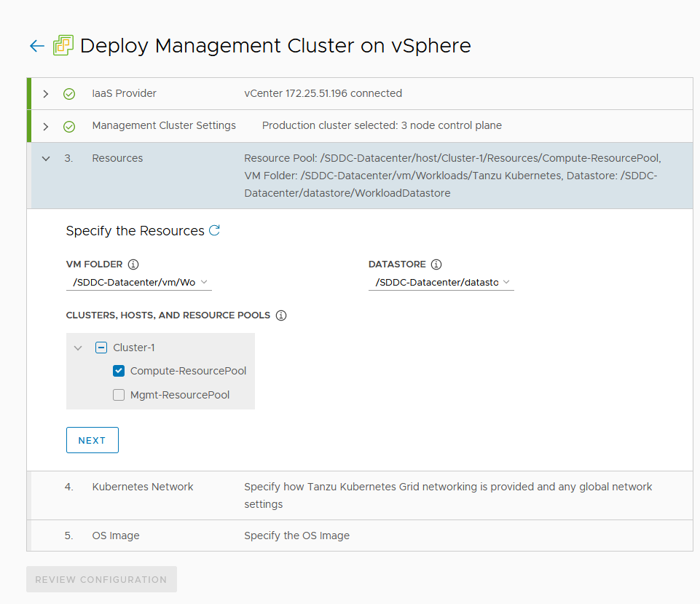Click IaaS Provider green check icon
700x604 pixels.
69,94
